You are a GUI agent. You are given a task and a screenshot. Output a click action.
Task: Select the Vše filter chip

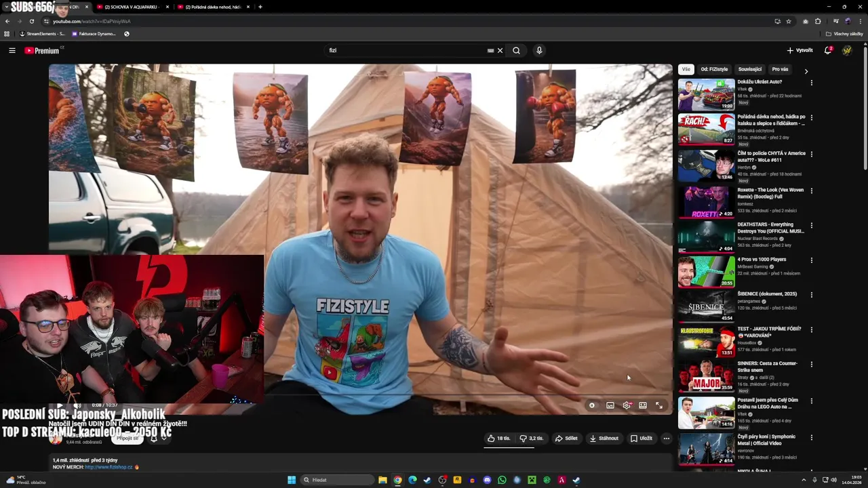pyautogui.click(x=686, y=69)
